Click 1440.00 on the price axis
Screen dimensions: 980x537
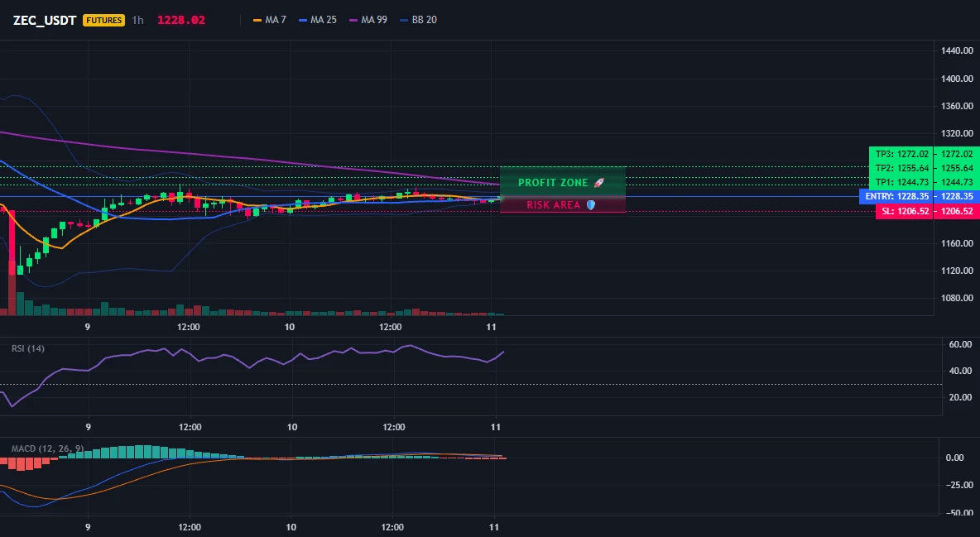click(957, 50)
